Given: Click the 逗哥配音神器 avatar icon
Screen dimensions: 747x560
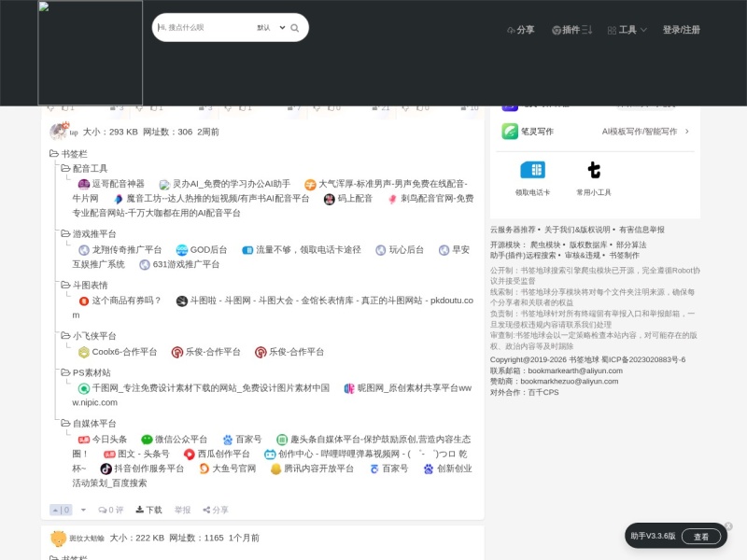Looking at the screenshot, I should click(x=83, y=184).
